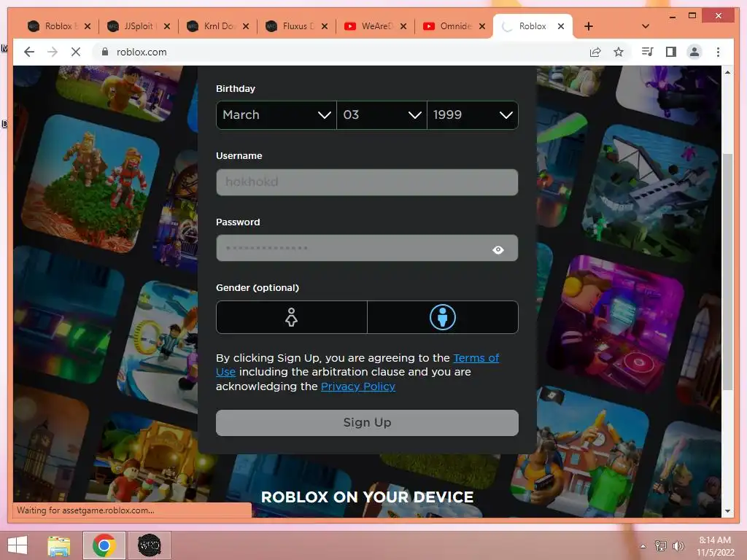Open the taskbar clock showing 8:14 AM
This screenshot has width=747, height=560.
tap(715, 546)
